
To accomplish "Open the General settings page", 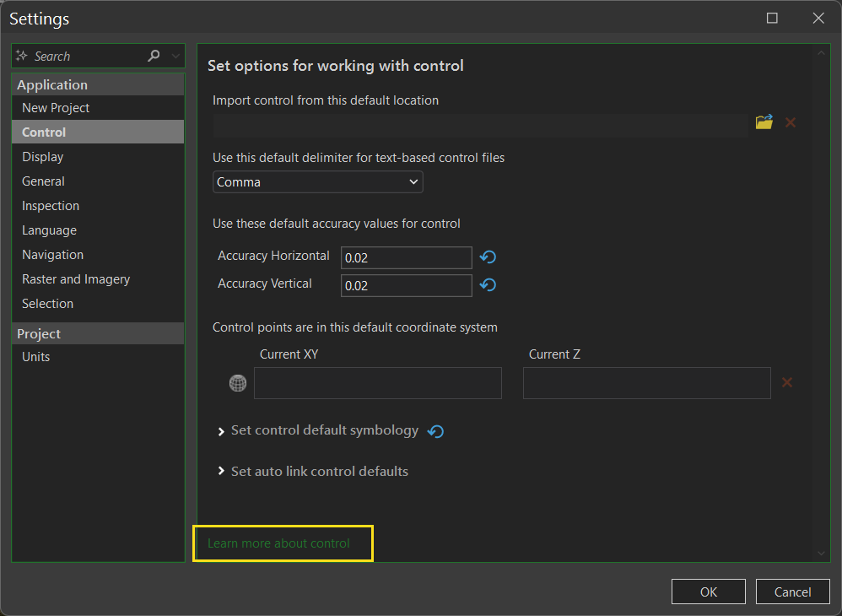I will tap(98, 181).
